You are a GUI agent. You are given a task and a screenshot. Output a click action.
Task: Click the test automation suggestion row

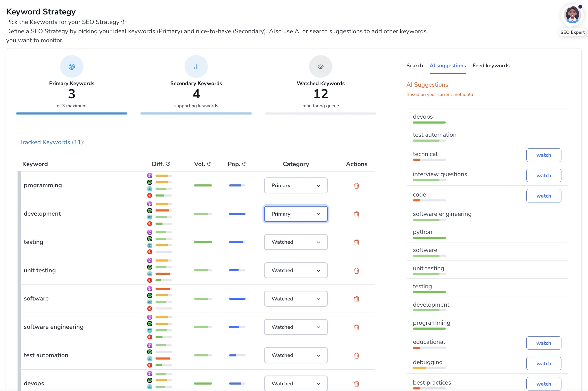487,136
